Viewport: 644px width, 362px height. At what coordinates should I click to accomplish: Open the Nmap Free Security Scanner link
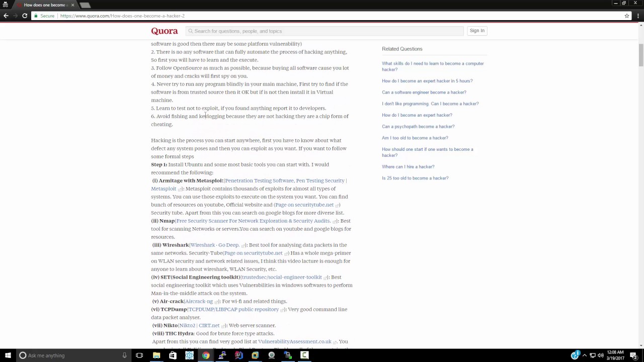(x=253, y=221)
